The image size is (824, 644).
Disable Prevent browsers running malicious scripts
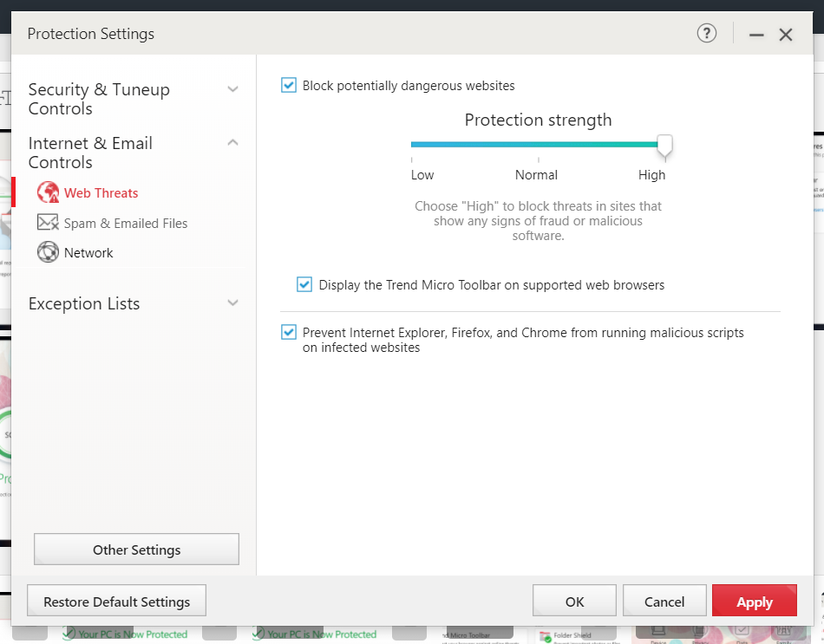(289, 332)
